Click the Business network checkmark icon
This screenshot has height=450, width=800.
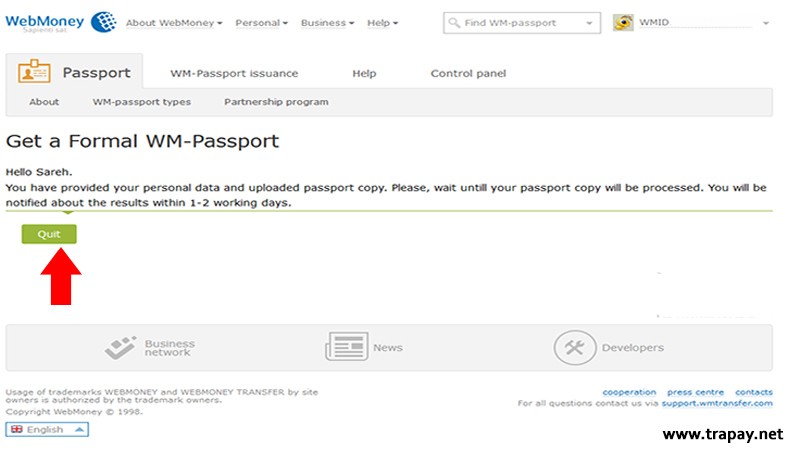tap(120, 347)
